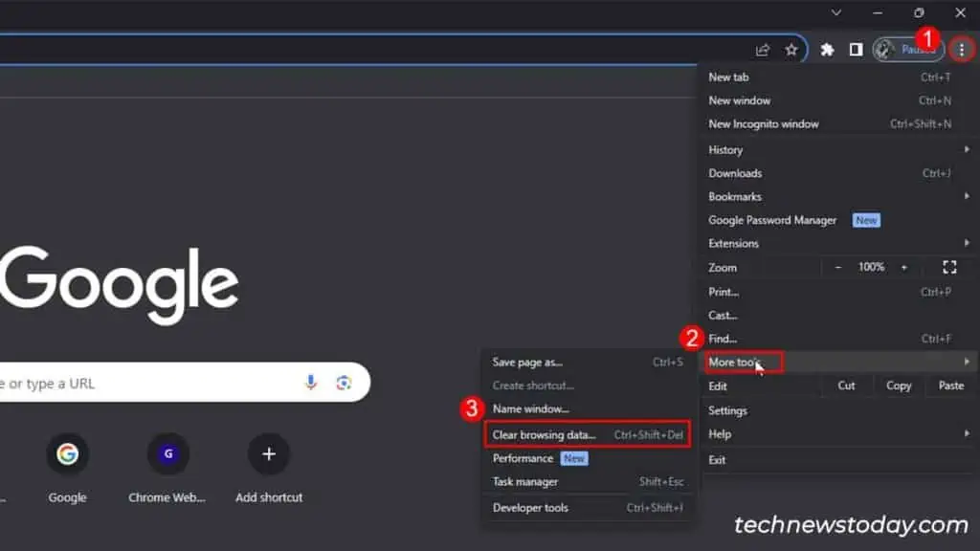This screenshot has height=551, width=980.
Task: Open Performance from More tools
Action: (x=588, y=458)
